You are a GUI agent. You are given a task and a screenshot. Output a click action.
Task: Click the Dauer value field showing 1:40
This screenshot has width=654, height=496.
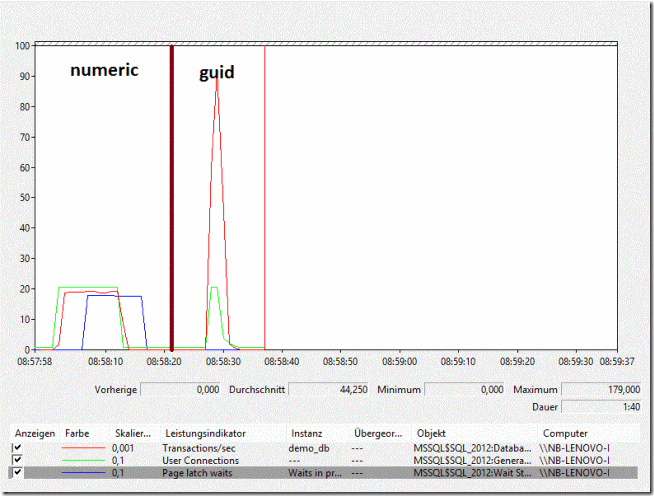pyautogui.click(x=601, y=407)
